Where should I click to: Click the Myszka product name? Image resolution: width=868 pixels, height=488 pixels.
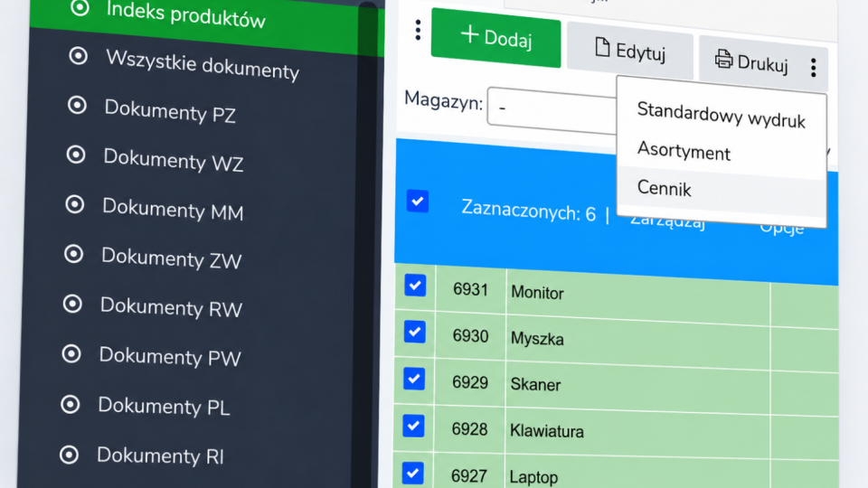(537, 338)
